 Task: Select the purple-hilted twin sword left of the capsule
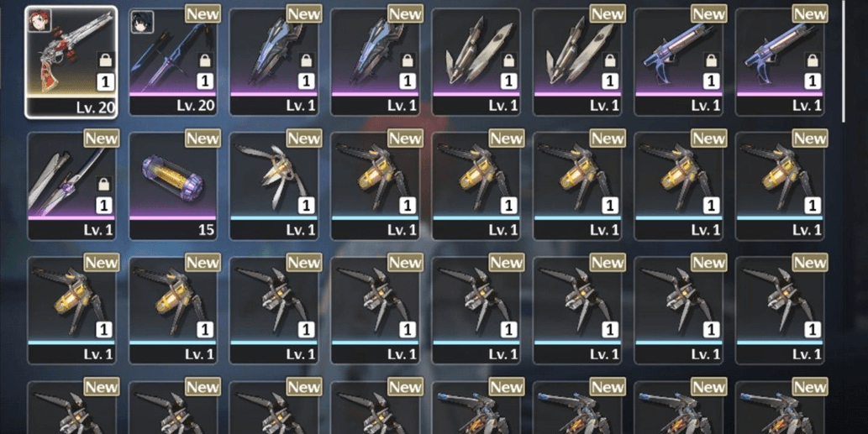tap(71, 186)
